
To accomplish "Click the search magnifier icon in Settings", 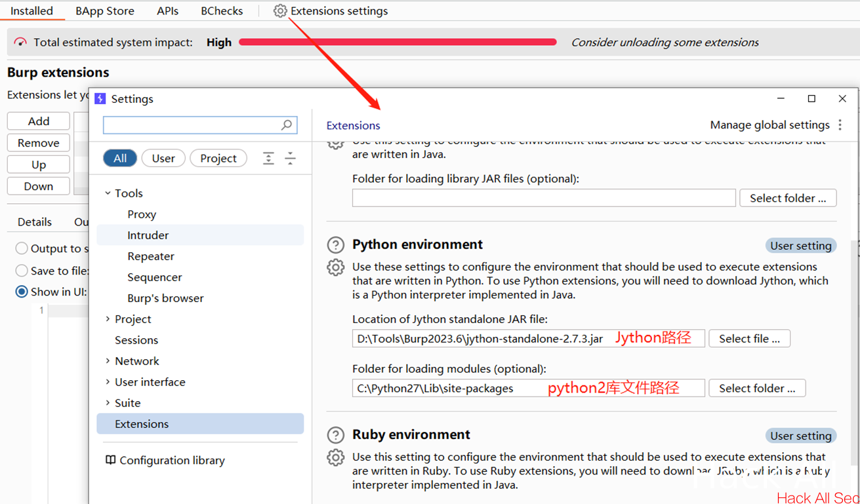I will [287, 125].
